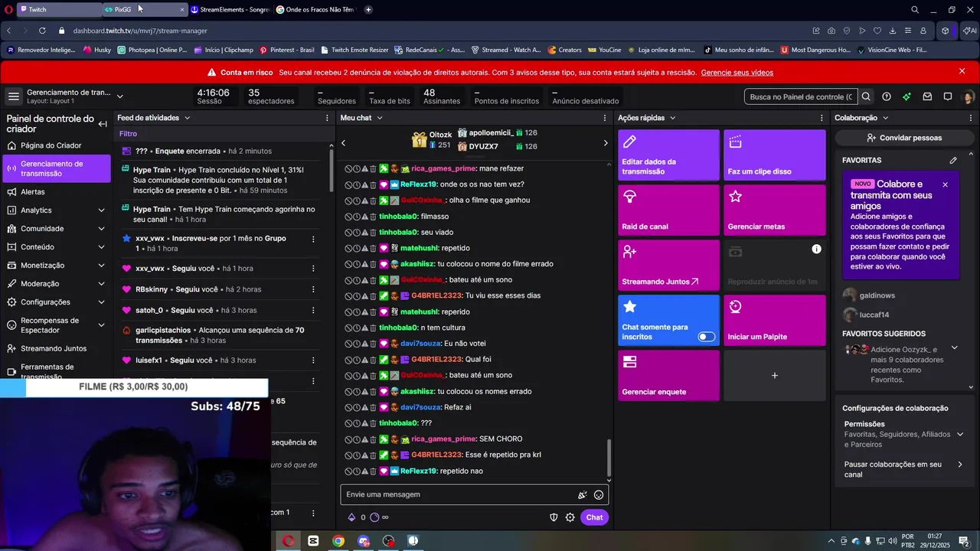The width and height of the screenshot is (980, 551).
Task: Switch to the Onde os Fracos Não Têm browser tab
Action: [x=315, y=9]
